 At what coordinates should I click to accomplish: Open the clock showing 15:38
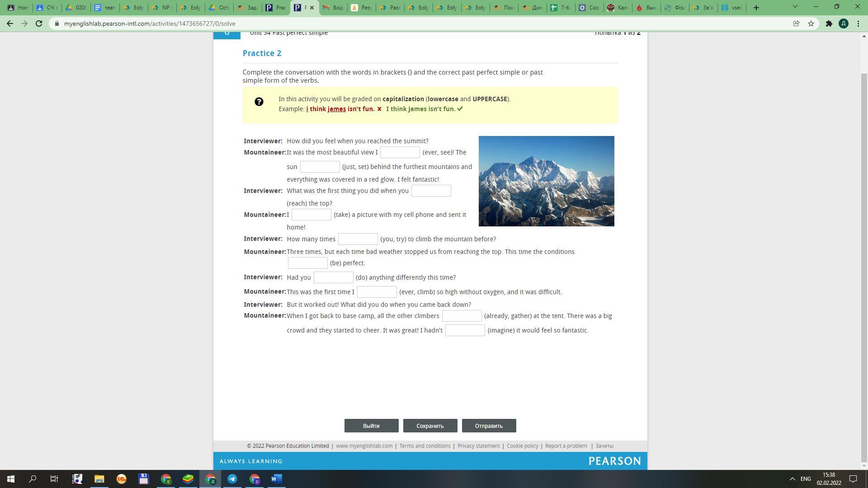click(829, 479)
